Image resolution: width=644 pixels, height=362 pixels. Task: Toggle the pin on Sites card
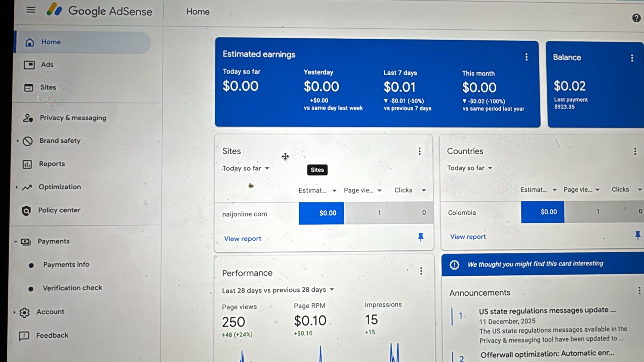coord(421,237)
